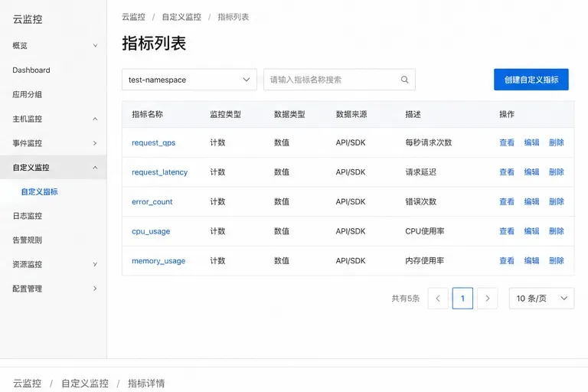Click 删除 for cpu_usage
The image size is (588, 392).
556,231
